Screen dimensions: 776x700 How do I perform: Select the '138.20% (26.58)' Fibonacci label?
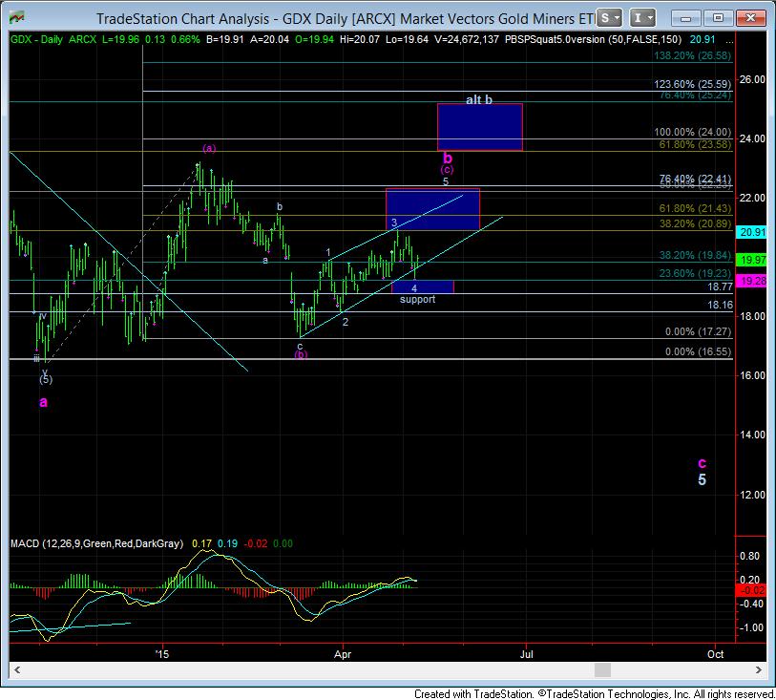click(x=692, y=55)
